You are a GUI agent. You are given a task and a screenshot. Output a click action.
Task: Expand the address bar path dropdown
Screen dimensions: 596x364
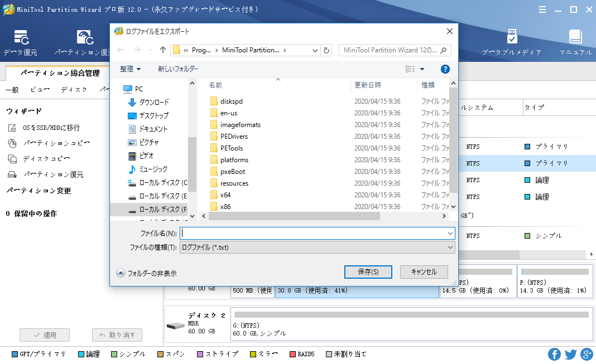315,50
